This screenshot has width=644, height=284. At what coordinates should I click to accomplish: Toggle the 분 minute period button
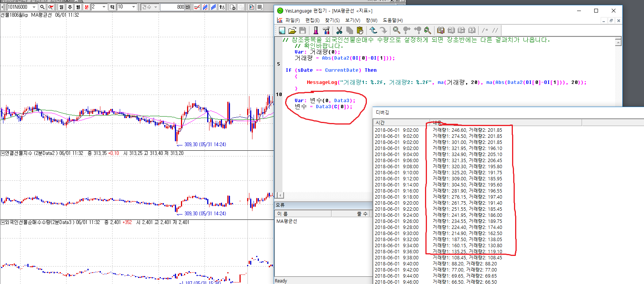(86, 7)
